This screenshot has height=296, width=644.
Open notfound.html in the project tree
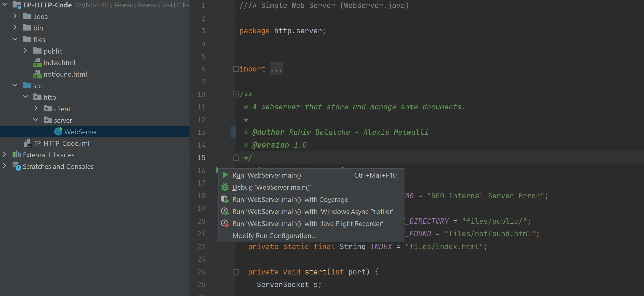[65, 74]
